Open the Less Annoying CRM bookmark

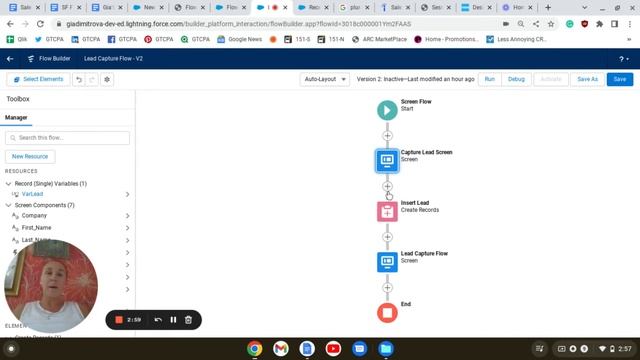(516, 39)
